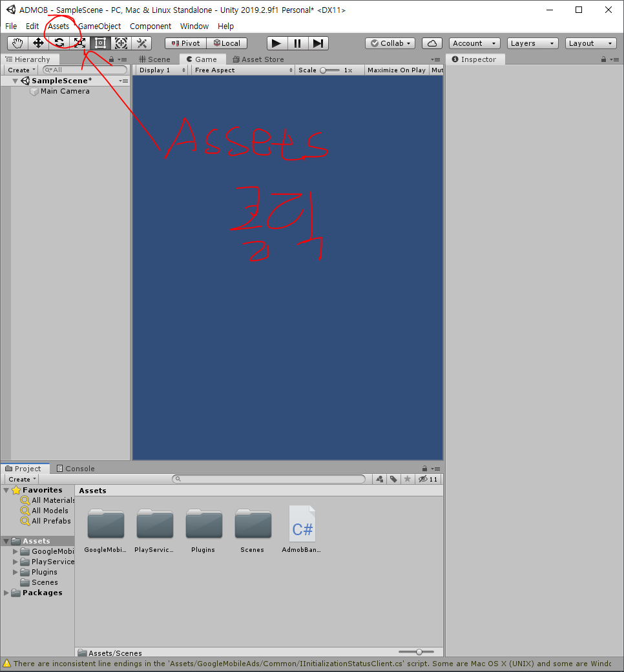The image size is (624, 672).
Task: Open the custom editor tools icon
Action: pyautogui.click(x=141, y=43)
